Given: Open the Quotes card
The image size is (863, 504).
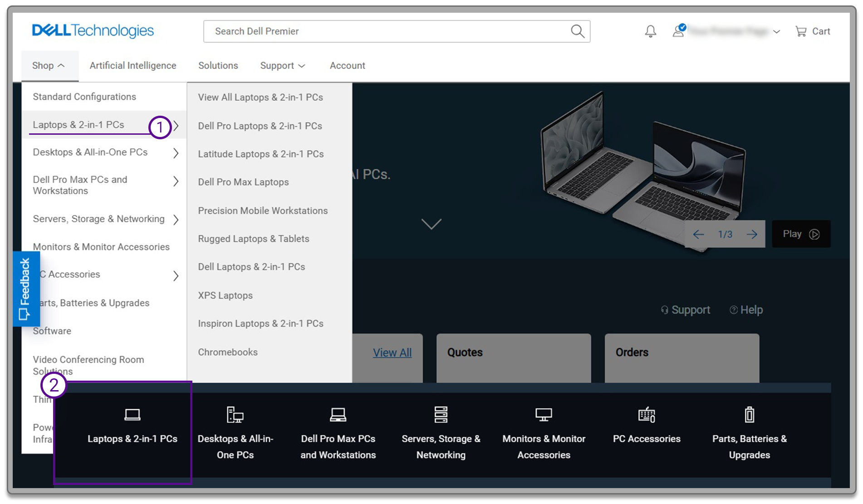Looking at the screenshot, I should (x=514, y=358).
